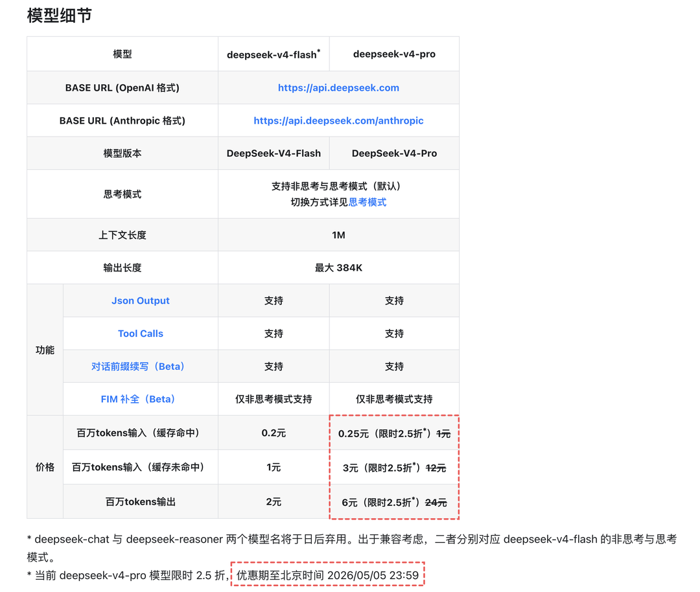Follow the blue 思考模式 link
Screen dimensions: 700x592
[367, 202]
